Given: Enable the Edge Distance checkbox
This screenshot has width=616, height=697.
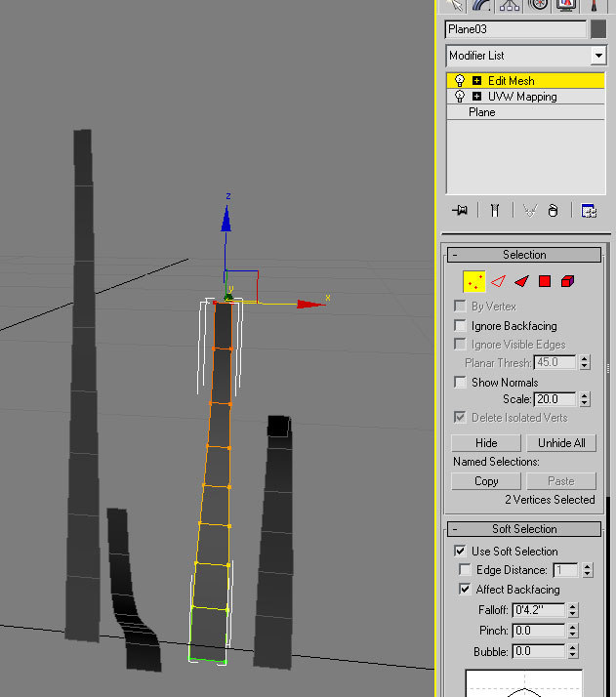Looking at the screenshot, I should [x=465, y=569].
